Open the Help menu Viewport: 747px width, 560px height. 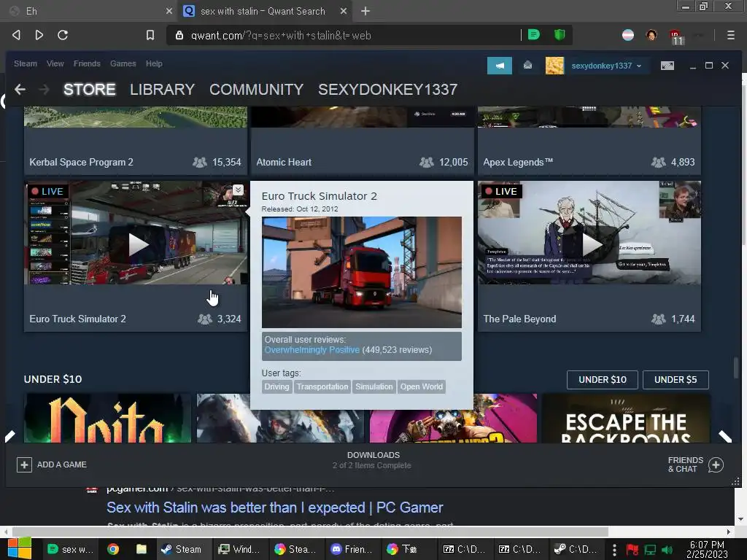(154, 63)
